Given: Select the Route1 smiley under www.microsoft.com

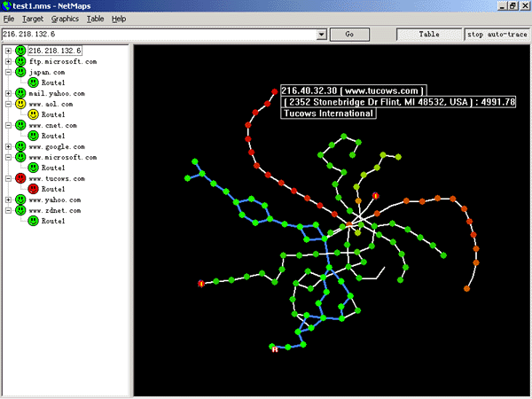Looking at the screenshot, I should (x=34, y=168).
